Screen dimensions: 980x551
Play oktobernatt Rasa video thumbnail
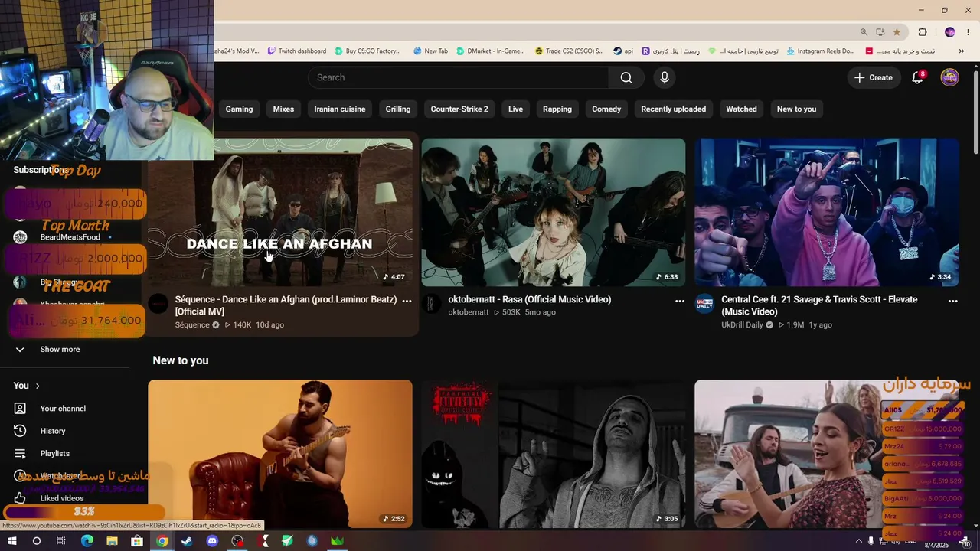[x=553, y=212]
